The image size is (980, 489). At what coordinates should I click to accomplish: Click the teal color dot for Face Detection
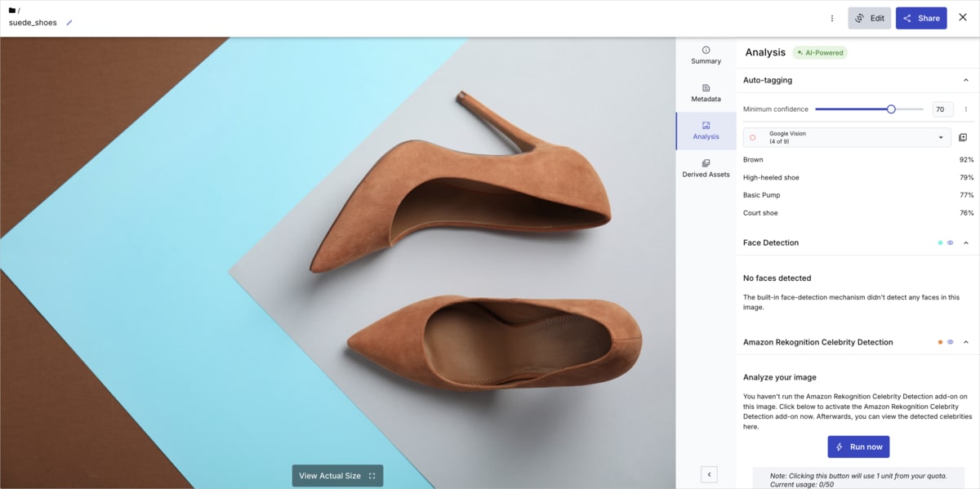click(x=941, y=242)
